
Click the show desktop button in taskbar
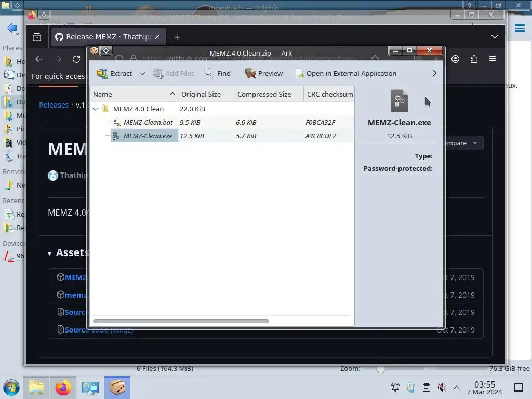518,388
